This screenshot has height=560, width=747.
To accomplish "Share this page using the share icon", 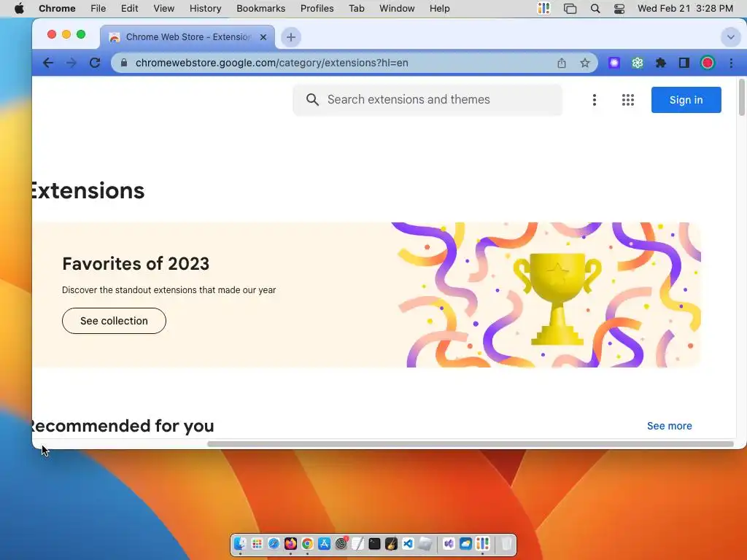I will (x=562, y=63).
